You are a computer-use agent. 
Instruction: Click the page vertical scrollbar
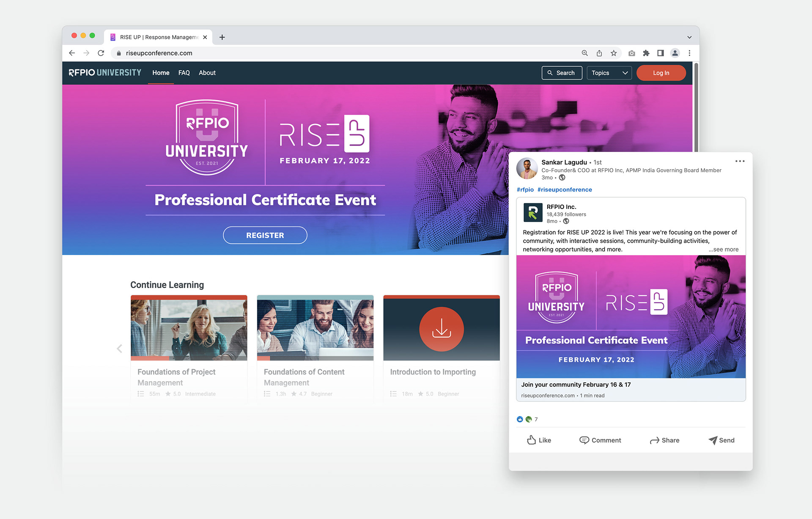696,107
